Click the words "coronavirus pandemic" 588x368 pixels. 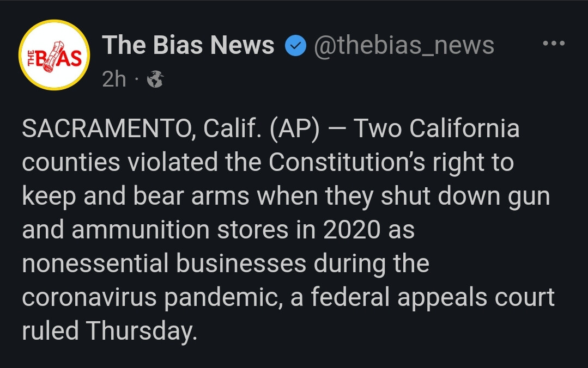(154, 297)
